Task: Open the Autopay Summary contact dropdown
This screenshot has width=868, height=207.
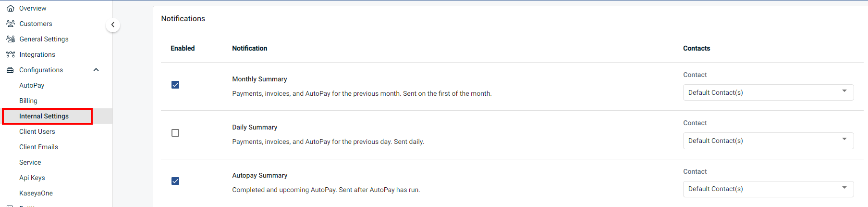Action: coord(768,189)
